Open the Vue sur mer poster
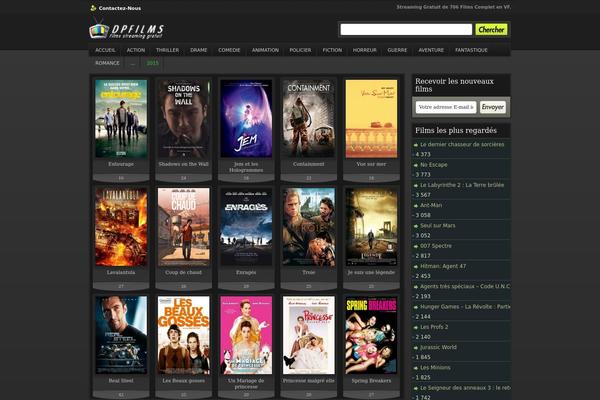 tap(371, 119)
